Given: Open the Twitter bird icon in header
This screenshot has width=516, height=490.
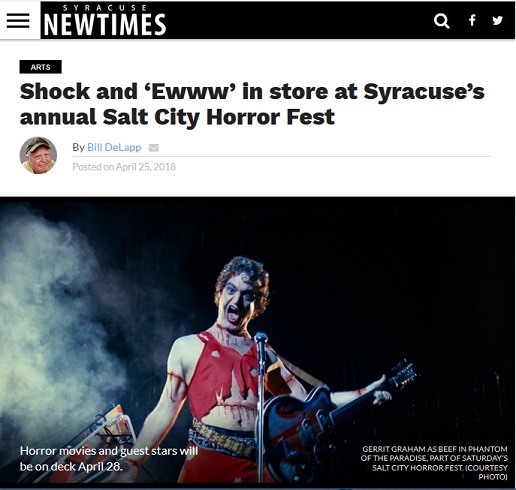Looking at the screenshot, I should pos(497,20).
